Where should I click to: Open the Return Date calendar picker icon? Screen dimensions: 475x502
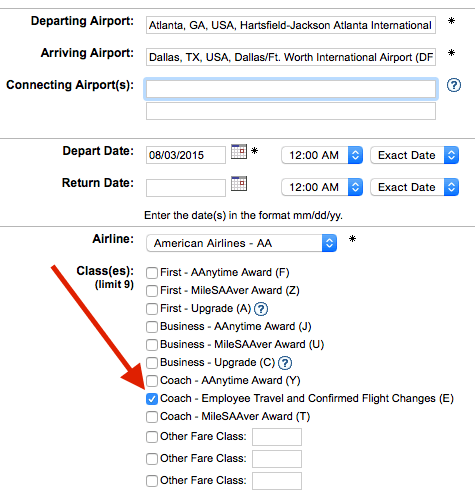(239, 183)
